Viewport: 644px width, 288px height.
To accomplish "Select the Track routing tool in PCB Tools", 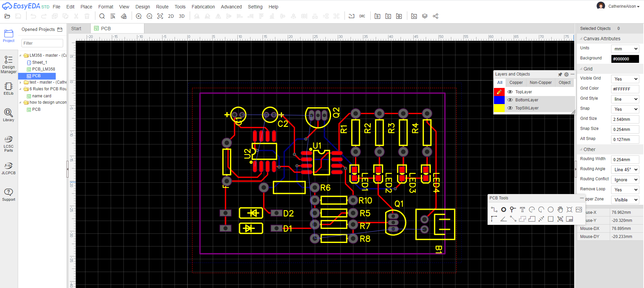I will tap(494, 209).
